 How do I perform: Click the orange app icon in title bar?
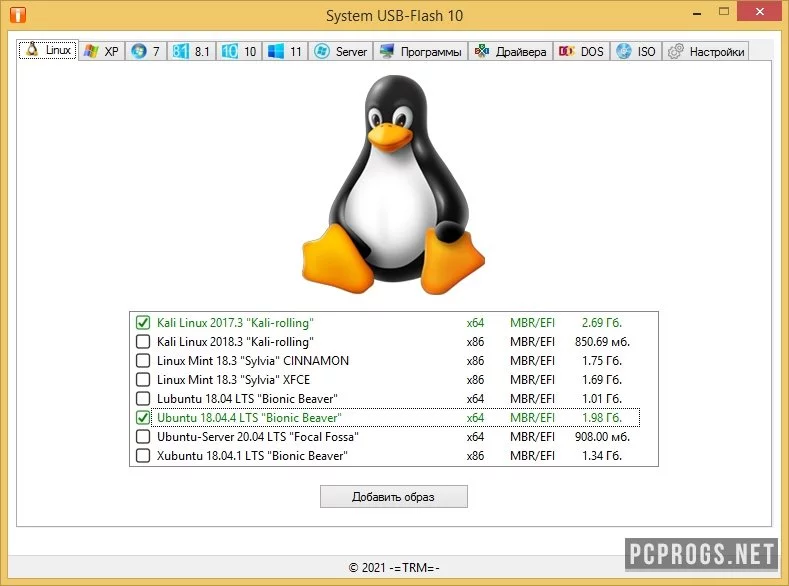click(x=18, y=15)
